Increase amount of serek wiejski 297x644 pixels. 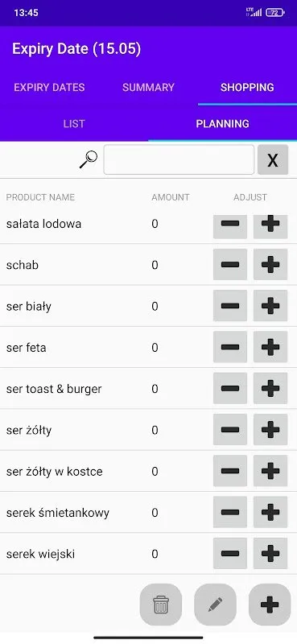270,554
